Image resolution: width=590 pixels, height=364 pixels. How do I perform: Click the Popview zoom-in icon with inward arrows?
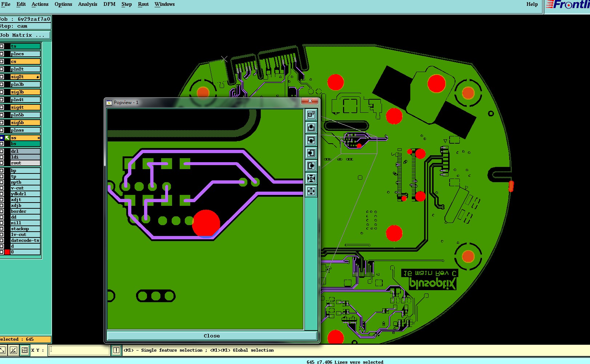[311, 179]
